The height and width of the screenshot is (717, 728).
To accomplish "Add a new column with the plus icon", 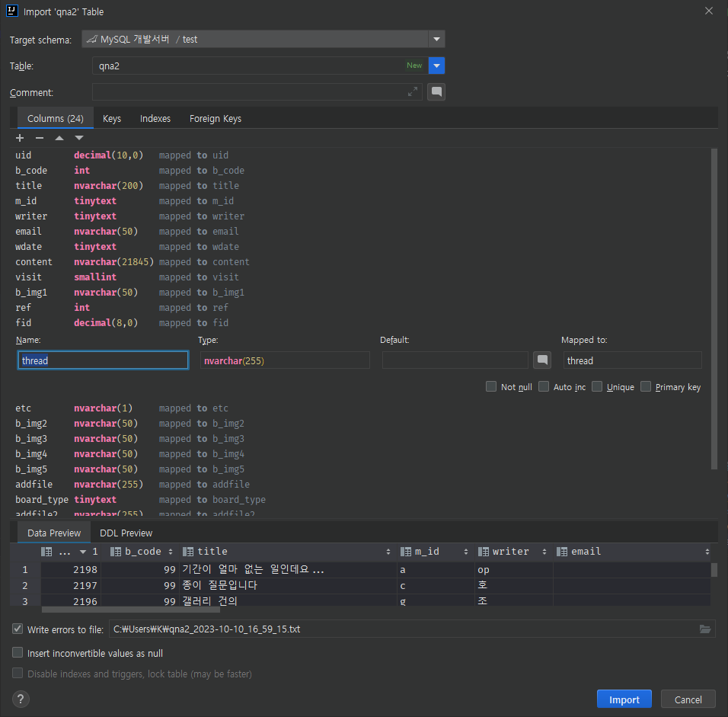I will click(x=19, y=138).
